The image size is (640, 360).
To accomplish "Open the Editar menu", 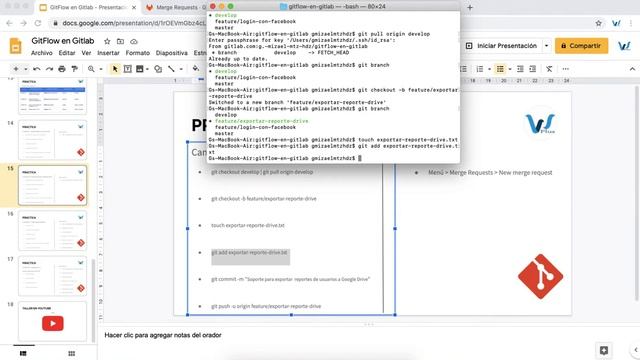I will (x=67, y=53).
